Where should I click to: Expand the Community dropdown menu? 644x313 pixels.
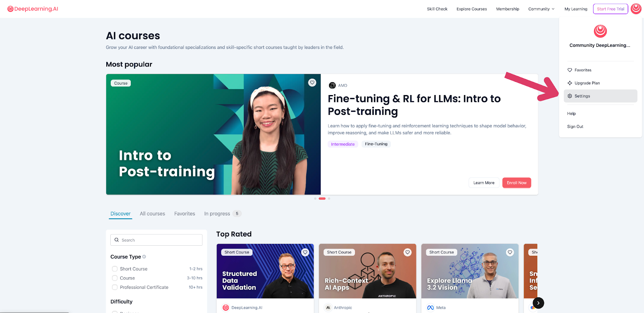click(x=541, y=9)
